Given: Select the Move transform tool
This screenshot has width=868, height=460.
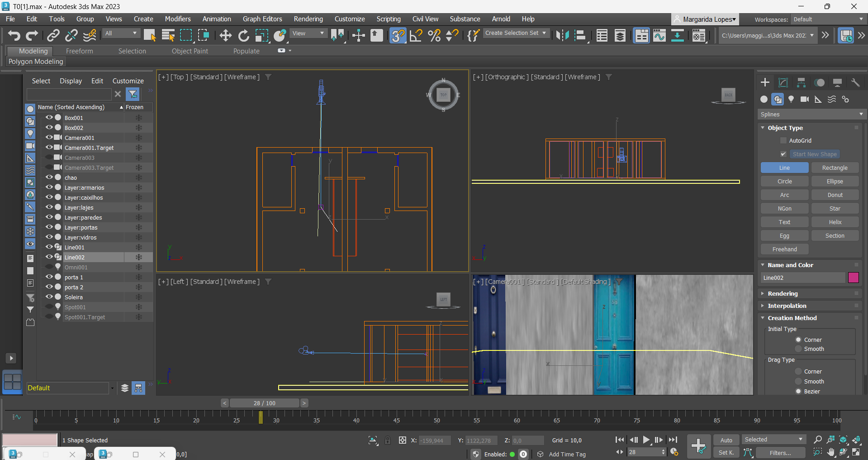Looking at the screenshot, I should click(x=225, y=35).
